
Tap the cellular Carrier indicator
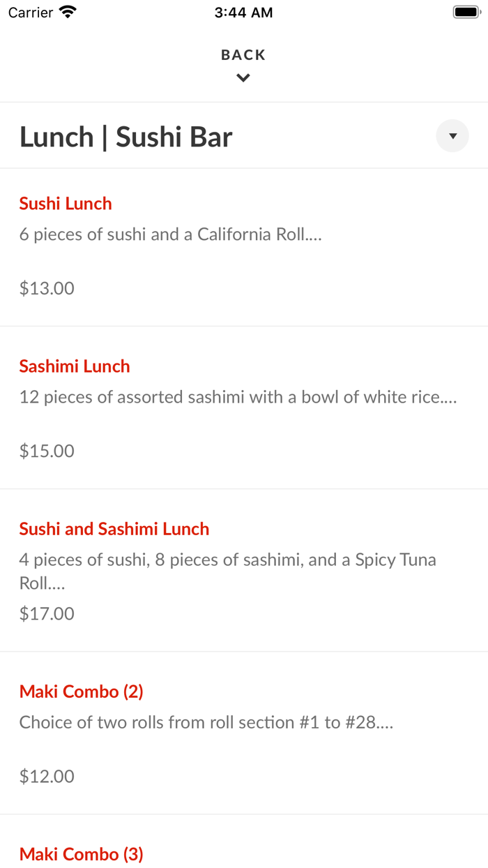[29, 12]
